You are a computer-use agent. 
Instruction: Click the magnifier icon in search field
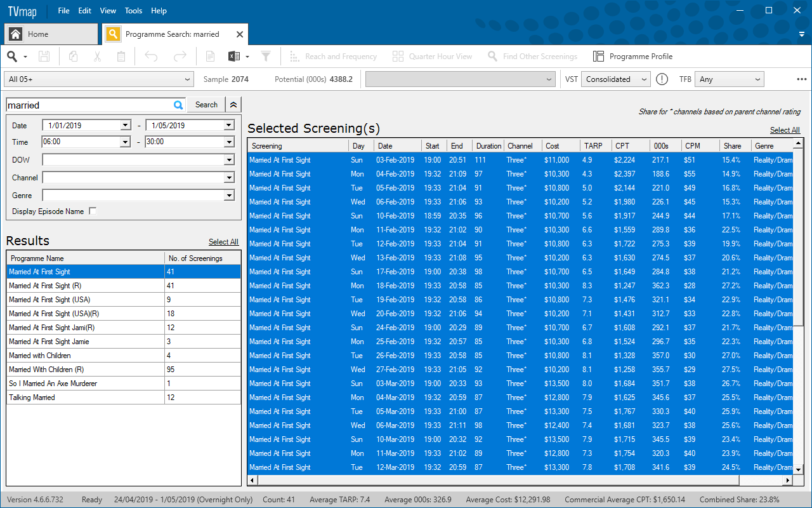178,105
